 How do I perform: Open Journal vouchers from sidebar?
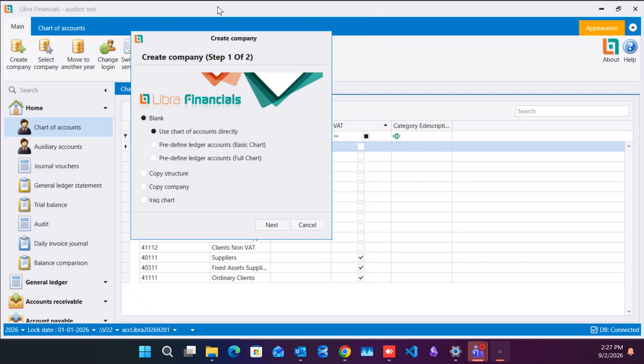pos(56,166)
